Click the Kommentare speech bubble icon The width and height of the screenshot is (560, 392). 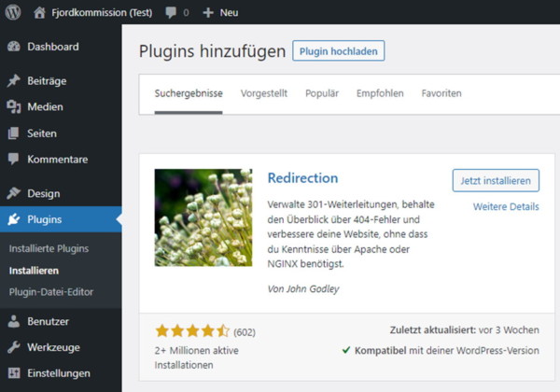pos(14,160)
